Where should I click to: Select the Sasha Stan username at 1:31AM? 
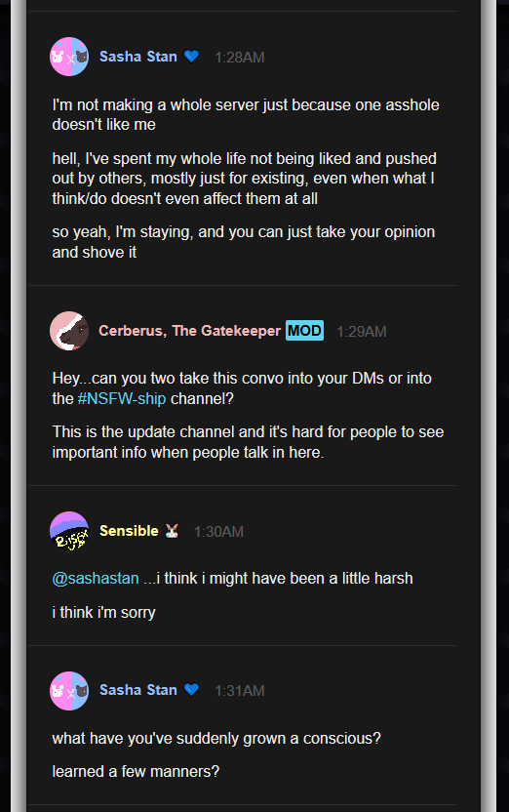tap(138, 690)
